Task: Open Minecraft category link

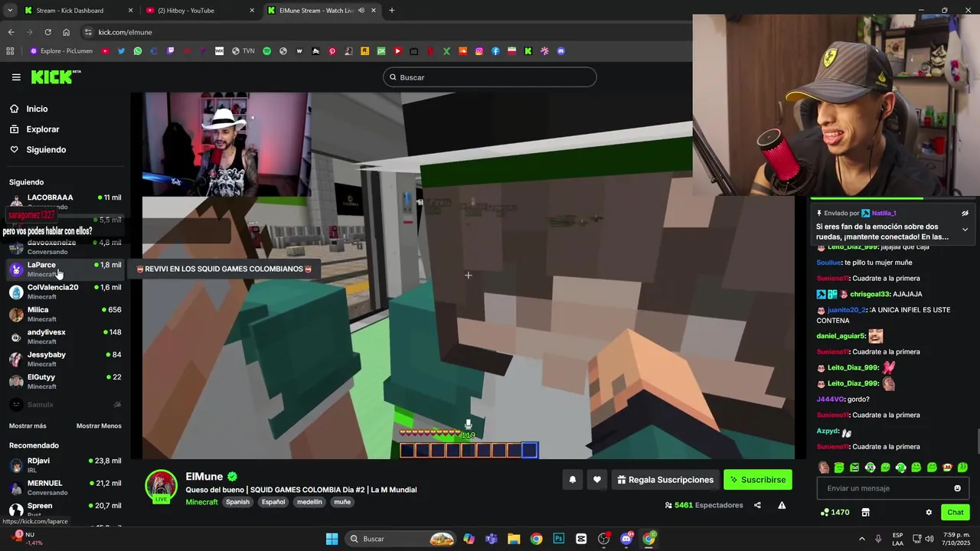Action: pos(201,502)
